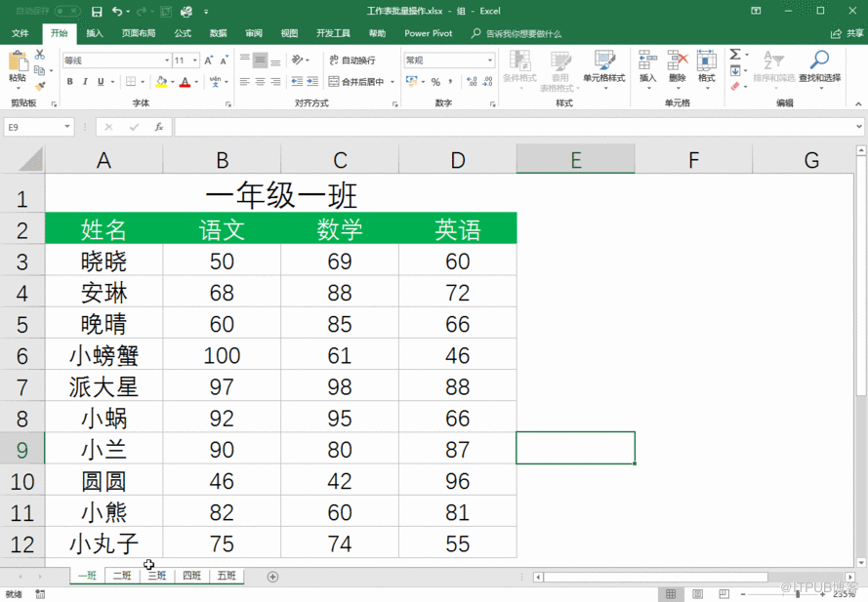Click the Paste (粘贴) icon

(17, 62)
